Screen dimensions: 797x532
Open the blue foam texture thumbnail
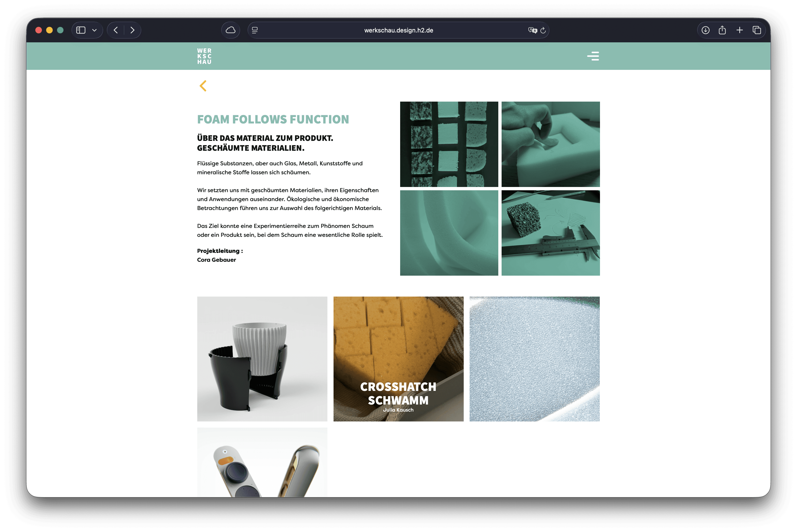(535, 359)
